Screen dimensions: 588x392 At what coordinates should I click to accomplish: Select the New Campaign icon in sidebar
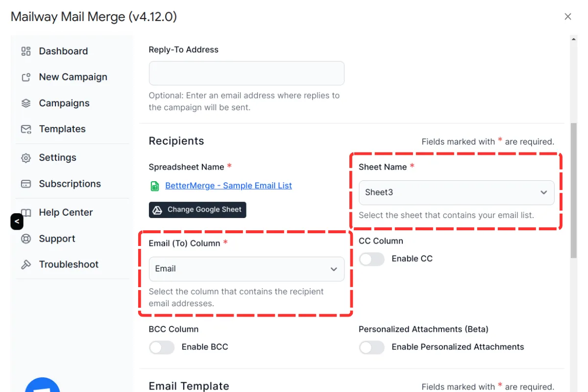(x=26, y=77)
